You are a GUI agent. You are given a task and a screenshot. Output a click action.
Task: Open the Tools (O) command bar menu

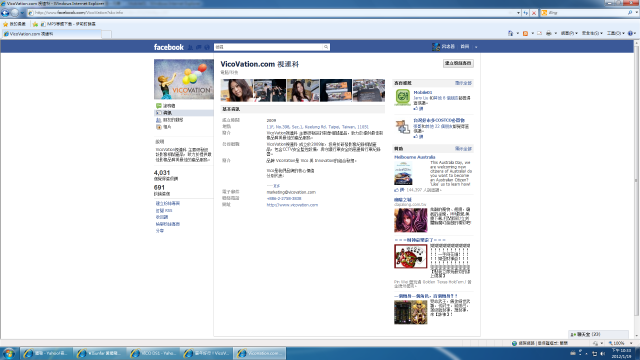[615, 33]
